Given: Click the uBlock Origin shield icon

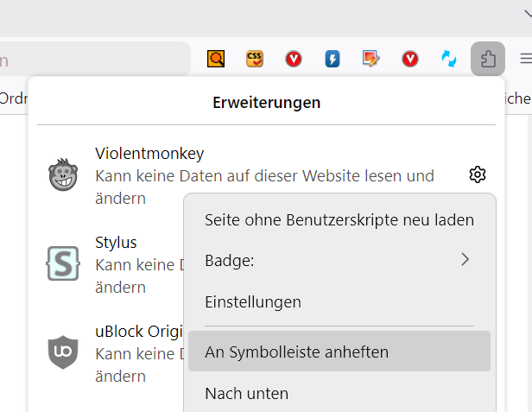Looking at the screenshot, I should point(63,352).
